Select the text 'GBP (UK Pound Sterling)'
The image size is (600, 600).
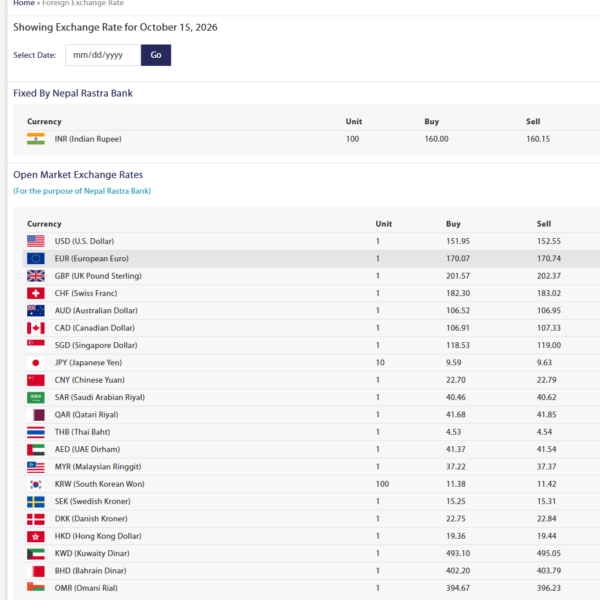tap(98, 276)
